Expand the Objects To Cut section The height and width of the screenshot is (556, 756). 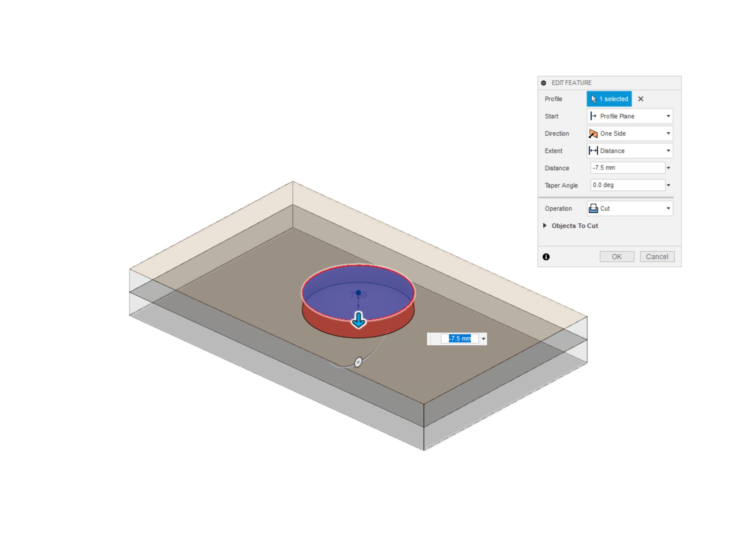(x=545, y=226)
